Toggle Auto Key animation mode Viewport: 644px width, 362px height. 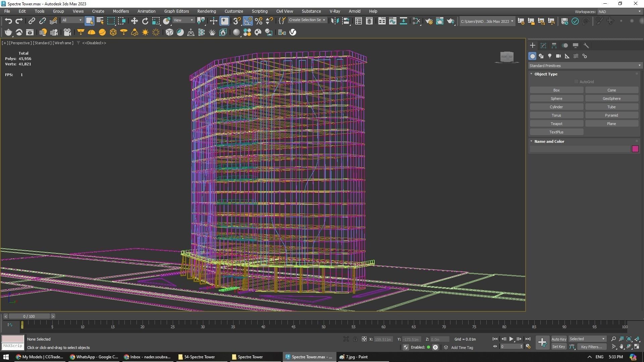[x=558, y=339]
